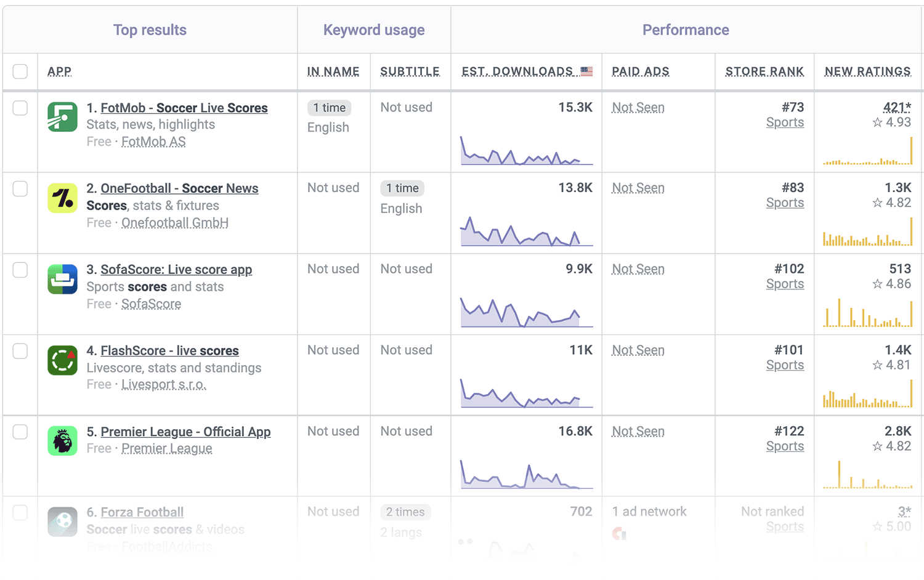Click the Forza Football app icon
The height and width of the screenshot is (580, 924).
click(x=62, y=522)
